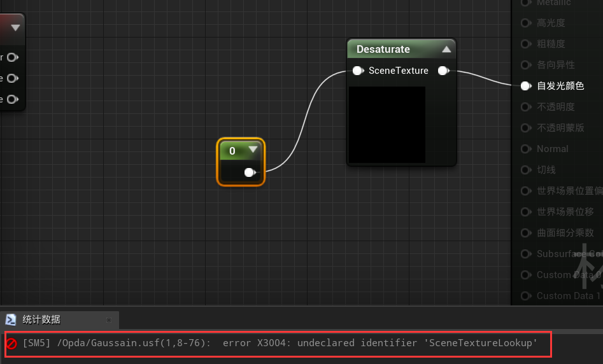Click the 自发光颜色 input pin
Screen dimensions: 603x364
(x=526, y=86)
